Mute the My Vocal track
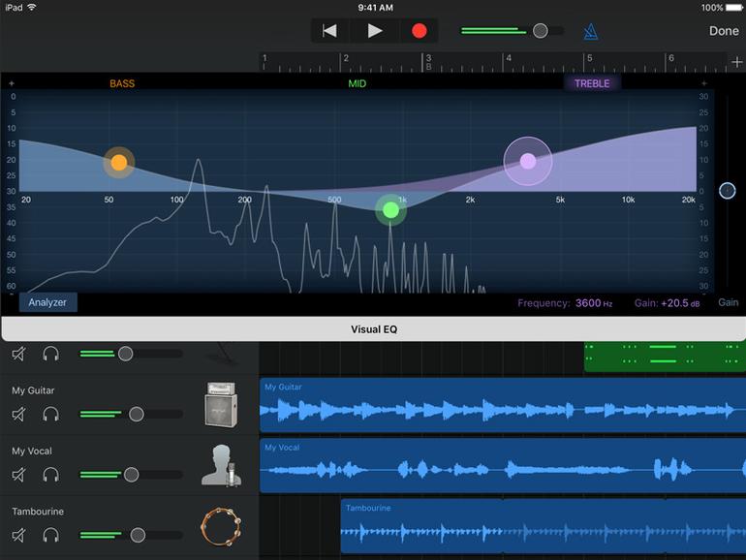The image size is (746, 560). pos(18,475)
